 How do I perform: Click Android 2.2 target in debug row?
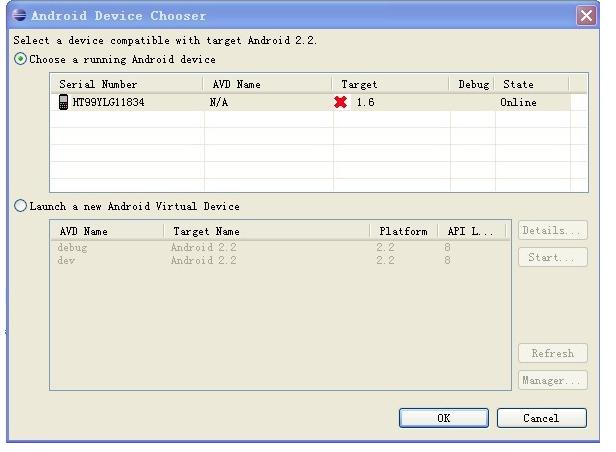(204, 247)
